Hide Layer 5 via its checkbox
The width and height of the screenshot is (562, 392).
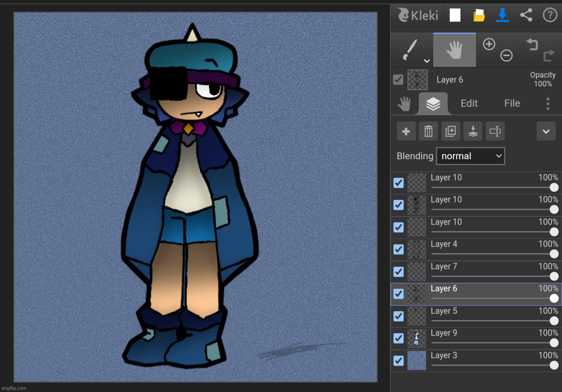pyautogui.click(x=399, y=316)
